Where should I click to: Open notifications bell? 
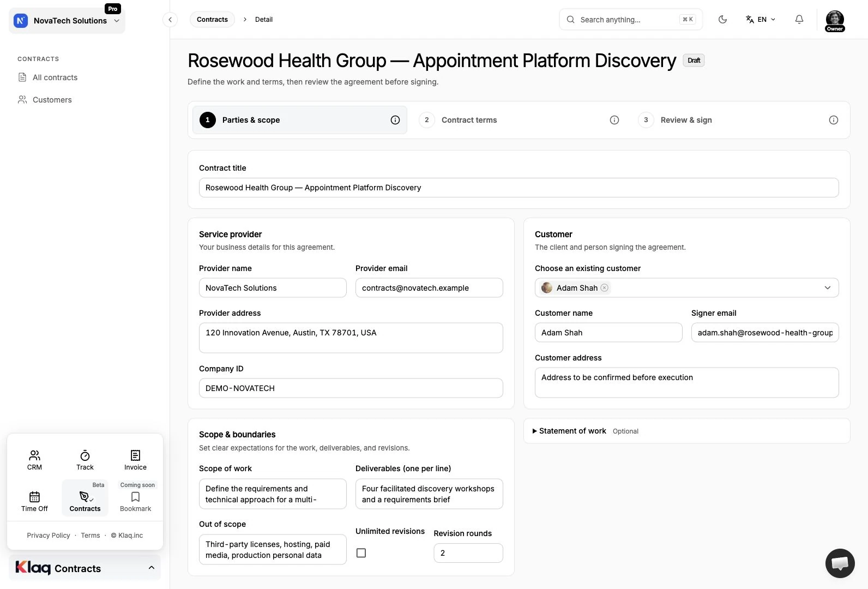(x=799, y=20)
